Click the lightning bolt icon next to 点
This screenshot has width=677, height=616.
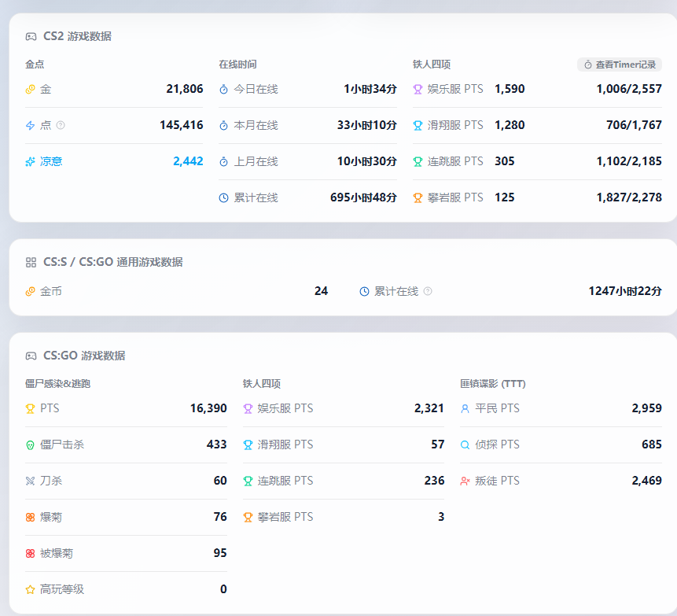[30, 126]
